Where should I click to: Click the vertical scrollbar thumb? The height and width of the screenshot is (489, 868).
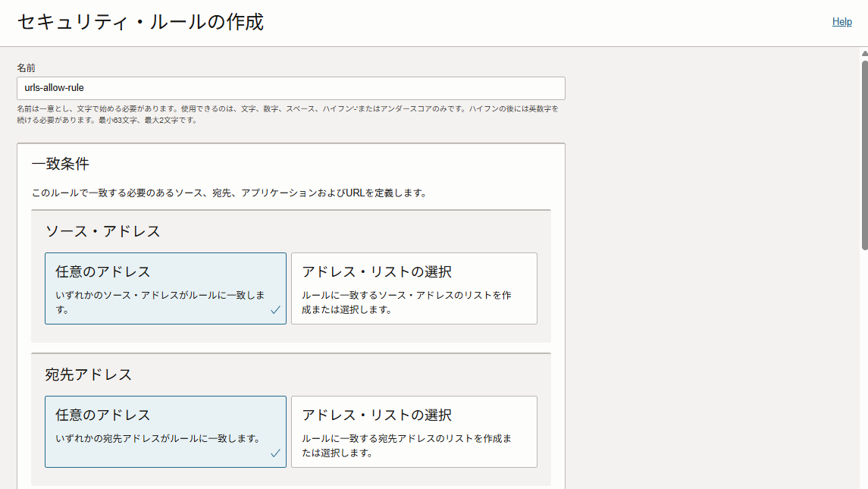pyautogui.click(x=863, y=152)
